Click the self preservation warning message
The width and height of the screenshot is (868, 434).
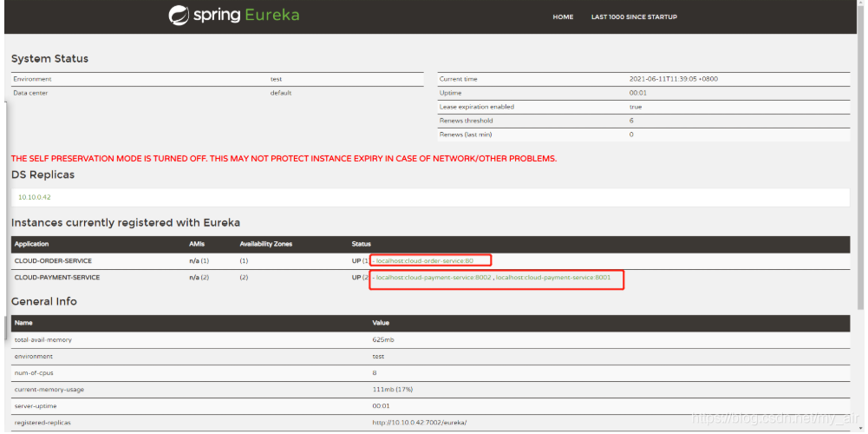284,159
